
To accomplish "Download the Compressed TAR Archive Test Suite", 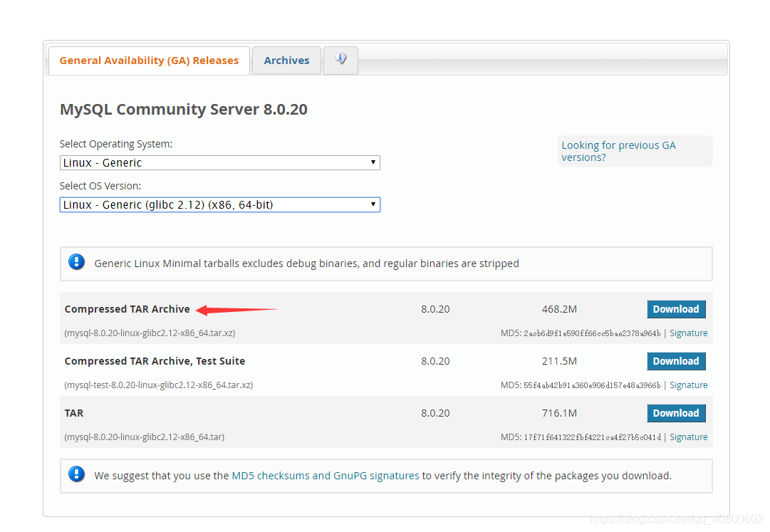I will click(x=676, y=361).
